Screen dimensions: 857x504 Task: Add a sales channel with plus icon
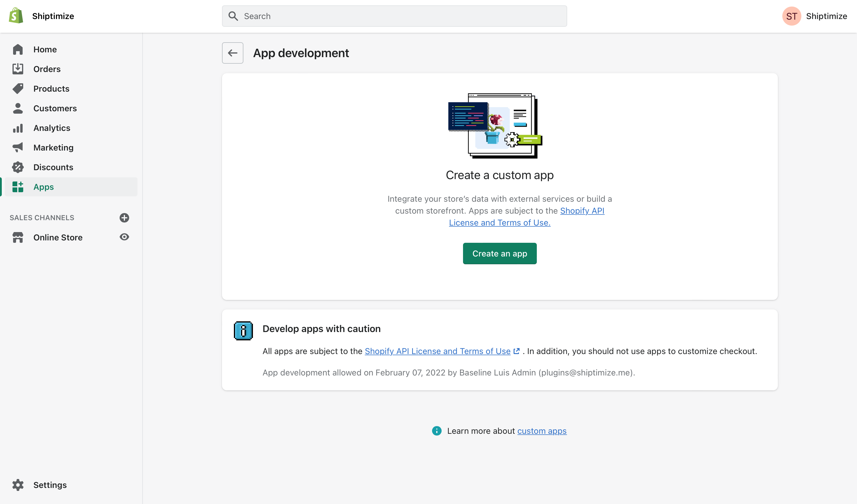coord(124,218)
